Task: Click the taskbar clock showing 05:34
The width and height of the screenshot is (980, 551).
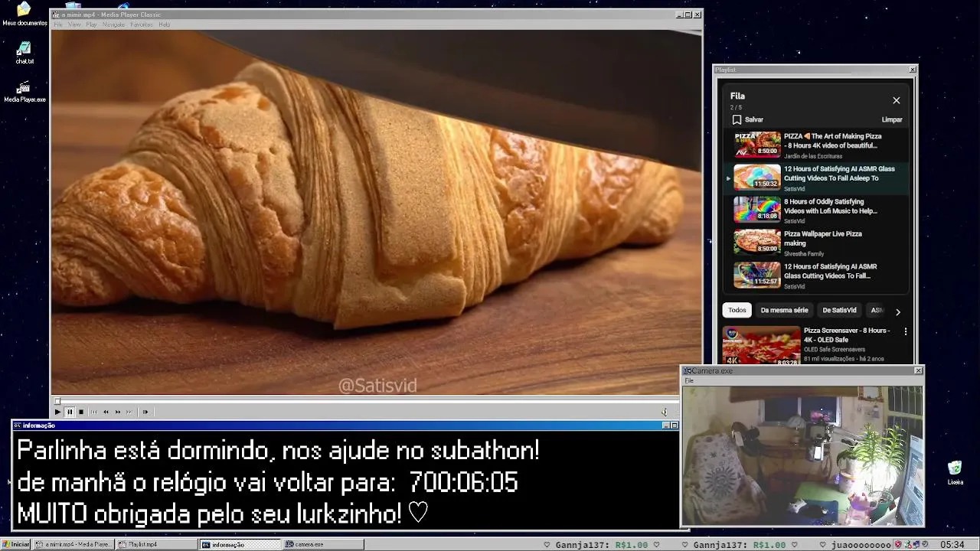Action: coord(952,545)
